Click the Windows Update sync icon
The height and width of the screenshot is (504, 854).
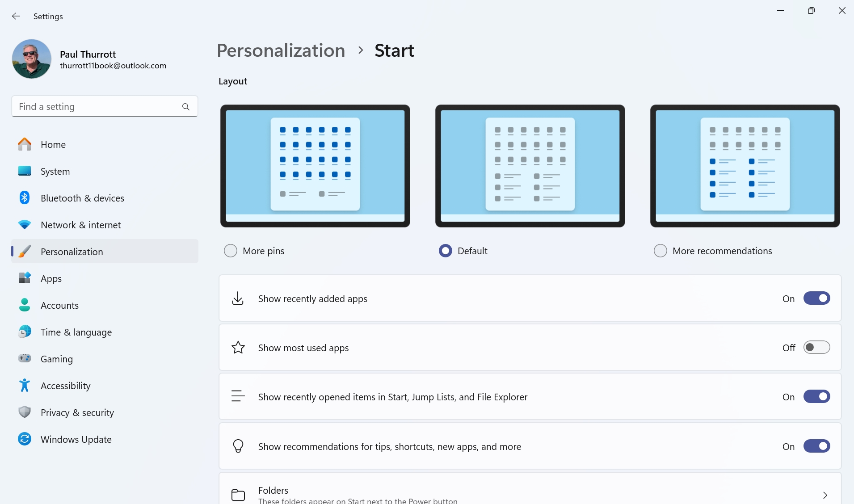(x=25, y=439)
